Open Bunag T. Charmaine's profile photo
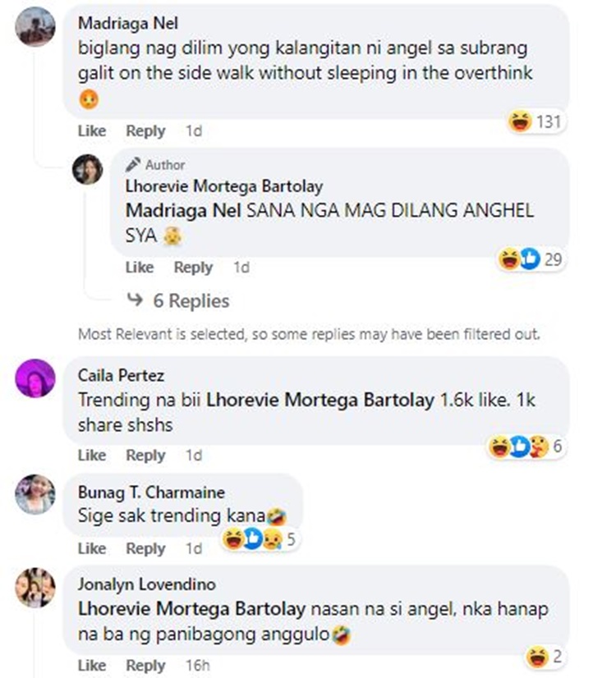Screen dimensions: 616x678 pos(35,494)
